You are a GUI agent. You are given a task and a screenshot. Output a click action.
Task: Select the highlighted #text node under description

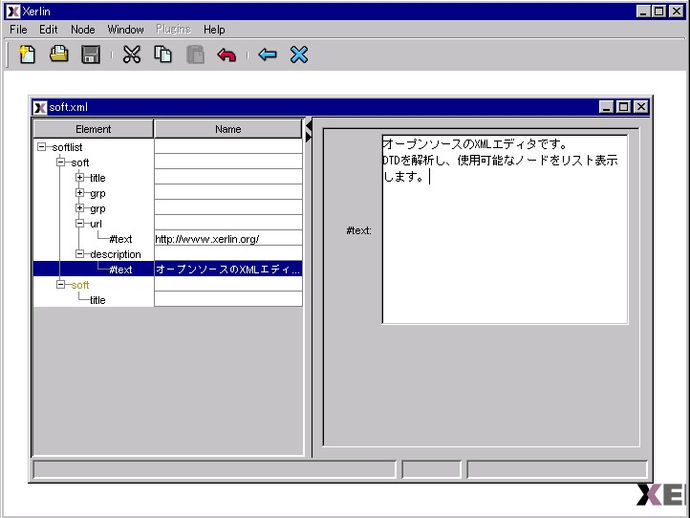click(x=121, y=269)
